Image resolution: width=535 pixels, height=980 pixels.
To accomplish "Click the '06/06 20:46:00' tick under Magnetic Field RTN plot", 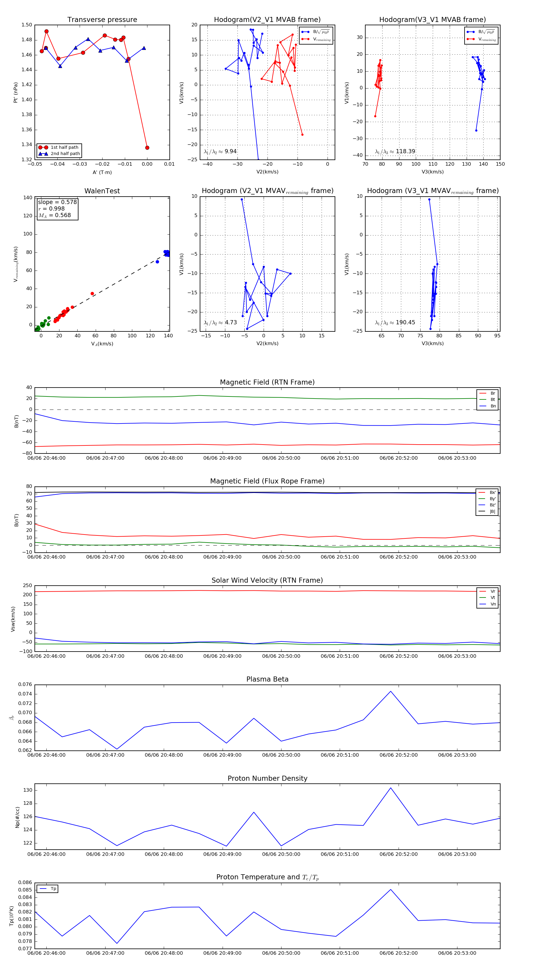I will tap(46, 458).
